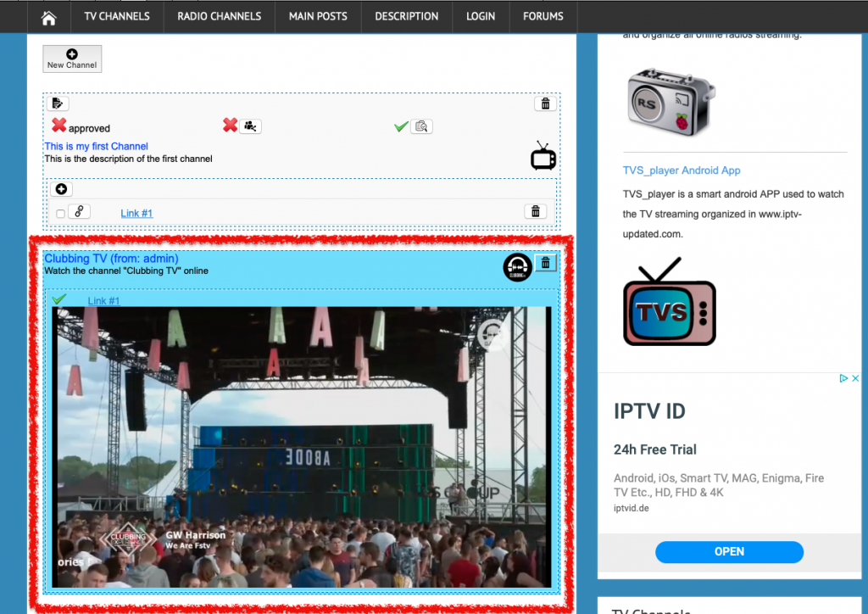Image resolution: width=868 pixels, height=614 pixels.
Task: Open 'TVS_player Android App' link
Action: [682, 170]
